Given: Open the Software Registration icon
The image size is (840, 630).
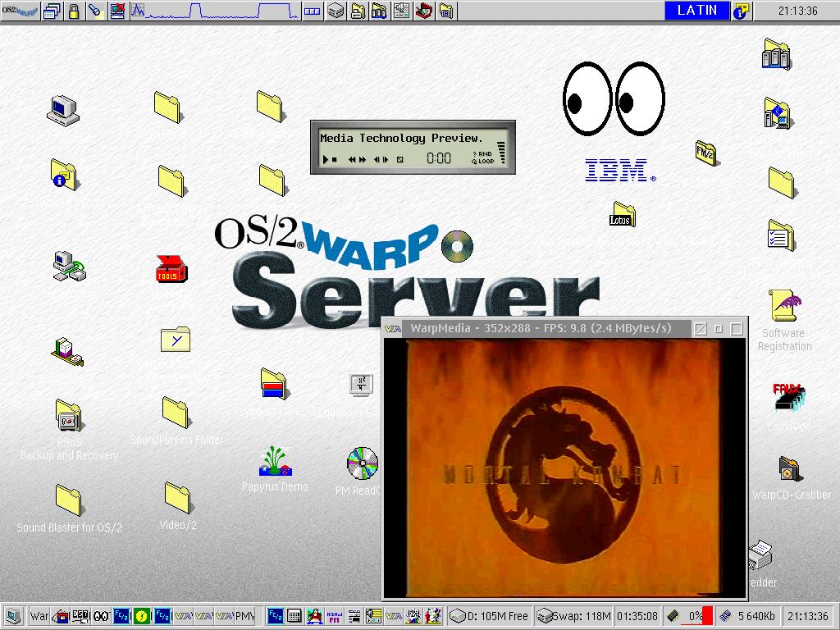Looking at the screenshot, I should [x=784, y=319].
